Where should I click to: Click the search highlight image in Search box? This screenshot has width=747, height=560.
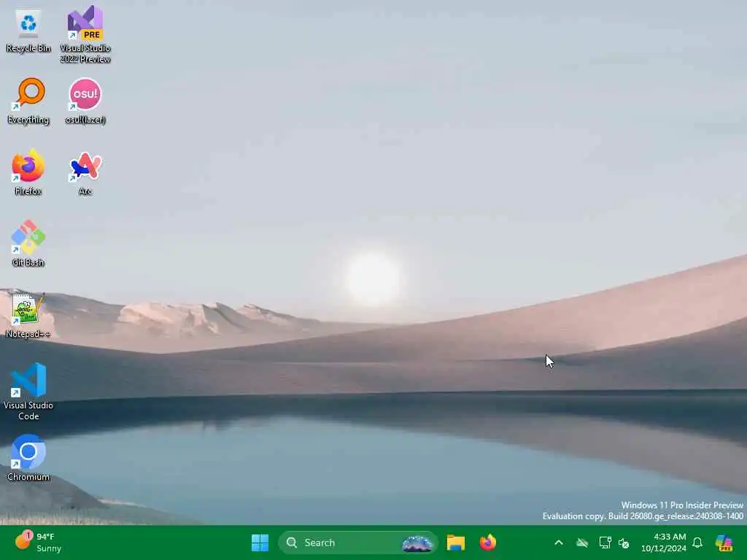point(417,542)
